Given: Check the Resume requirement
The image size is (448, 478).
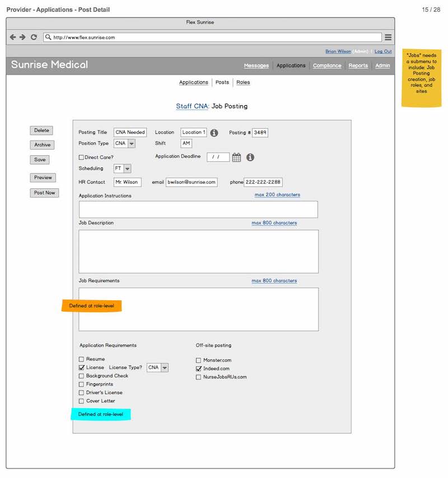Looking at the screenshot, I should point(81,359).
